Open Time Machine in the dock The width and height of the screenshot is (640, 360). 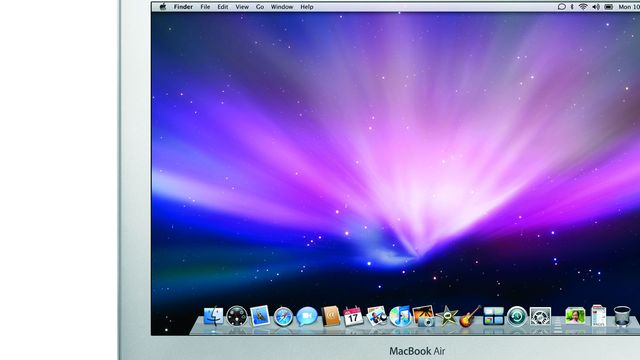click(517, 316)
